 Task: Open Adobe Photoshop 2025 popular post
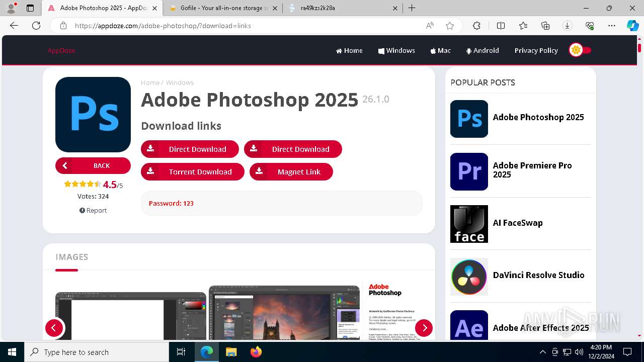(x=538, y=117)
